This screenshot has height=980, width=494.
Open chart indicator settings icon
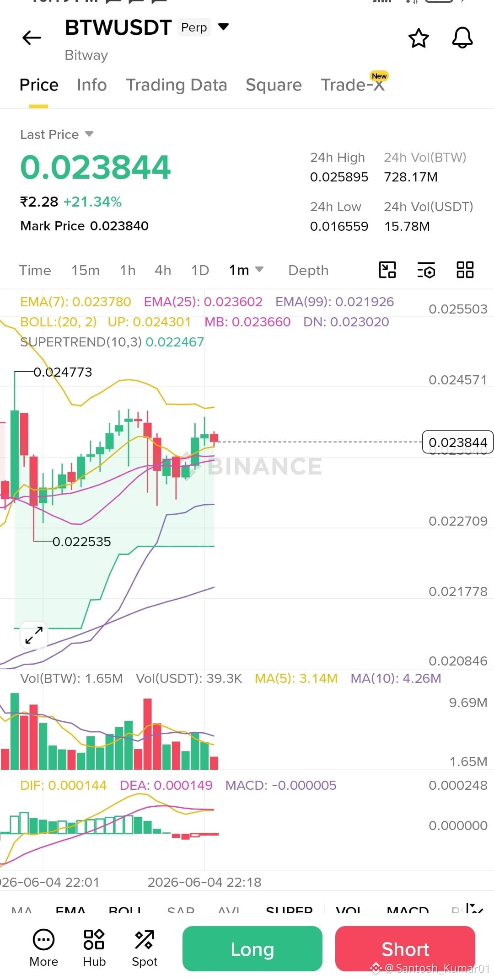426,270
